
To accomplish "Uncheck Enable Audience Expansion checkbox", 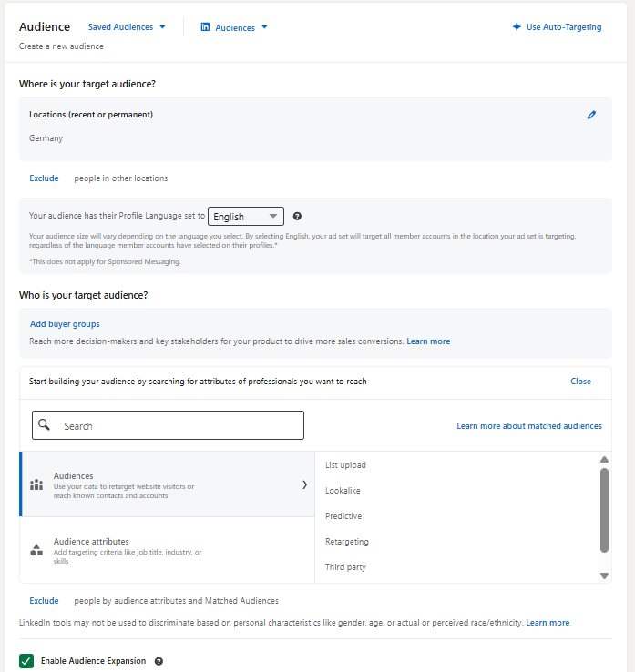I will click(26, 661).
